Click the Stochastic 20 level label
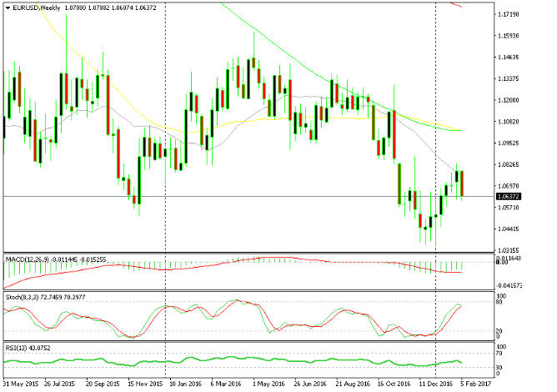 [x=499, y=331]
